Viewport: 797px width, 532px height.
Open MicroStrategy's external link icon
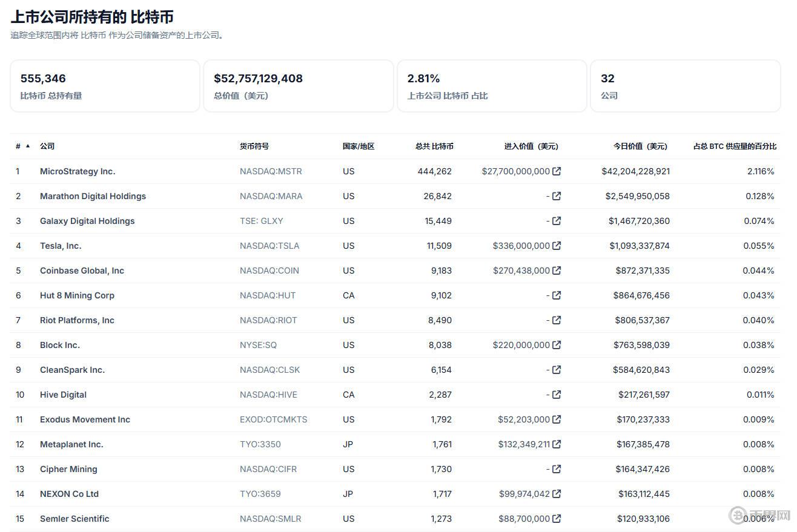[x=557, y=171]
